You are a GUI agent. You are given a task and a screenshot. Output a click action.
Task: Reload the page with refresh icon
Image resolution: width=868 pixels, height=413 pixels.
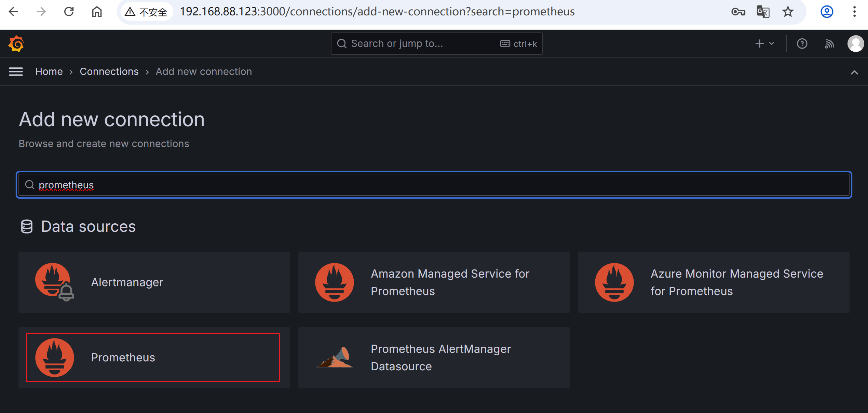point(69,12)
